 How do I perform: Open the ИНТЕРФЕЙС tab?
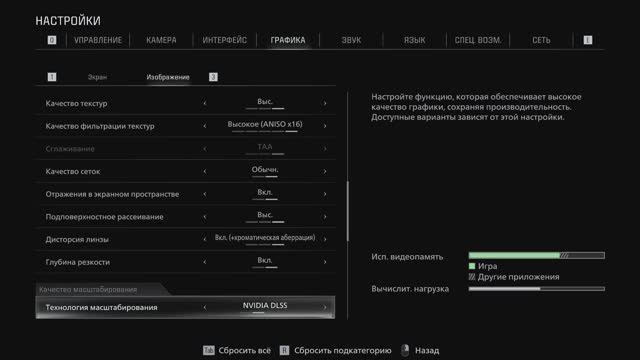point(224,40)
